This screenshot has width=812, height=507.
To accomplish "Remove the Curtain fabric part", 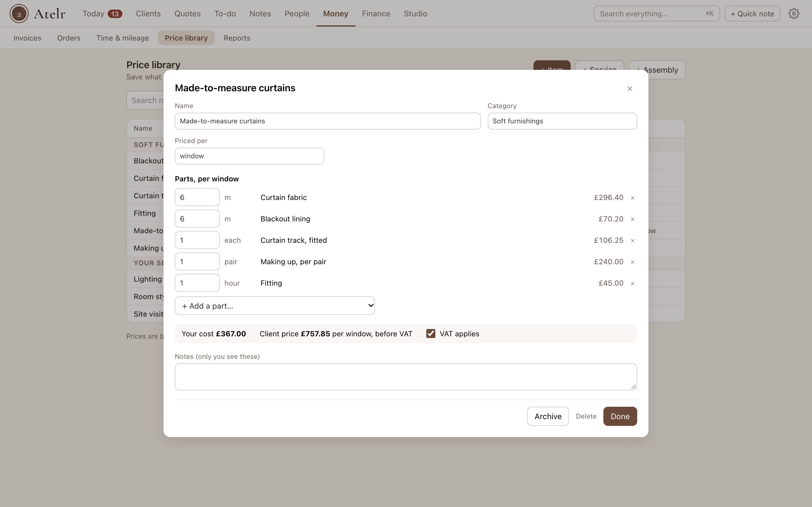I will (x=632, y=197).
